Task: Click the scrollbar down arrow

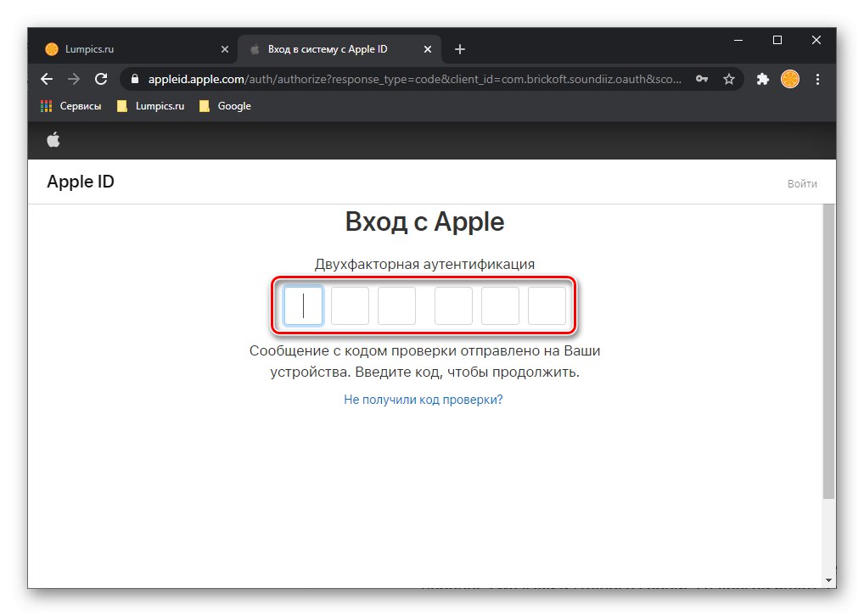Action: (x=828, y=580)
